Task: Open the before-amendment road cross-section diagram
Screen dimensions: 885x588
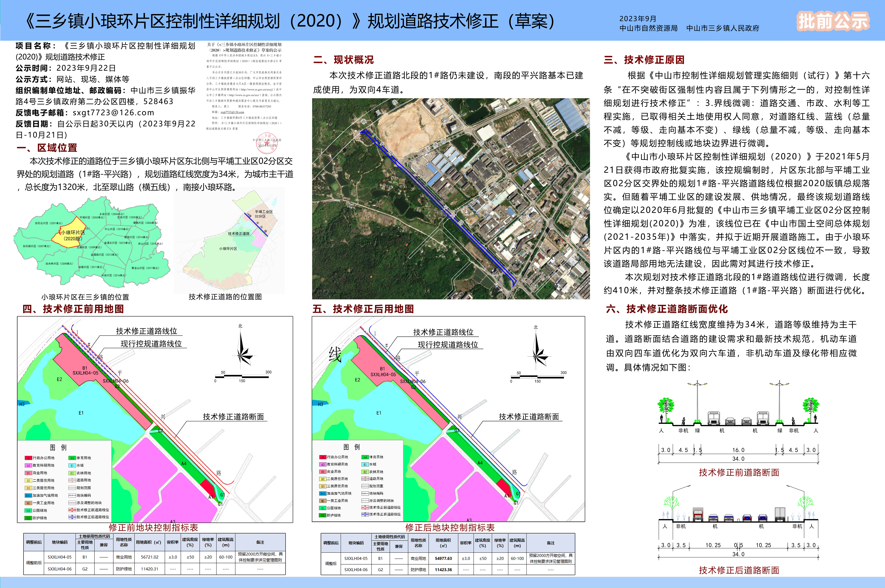Action: pos(739,423)
